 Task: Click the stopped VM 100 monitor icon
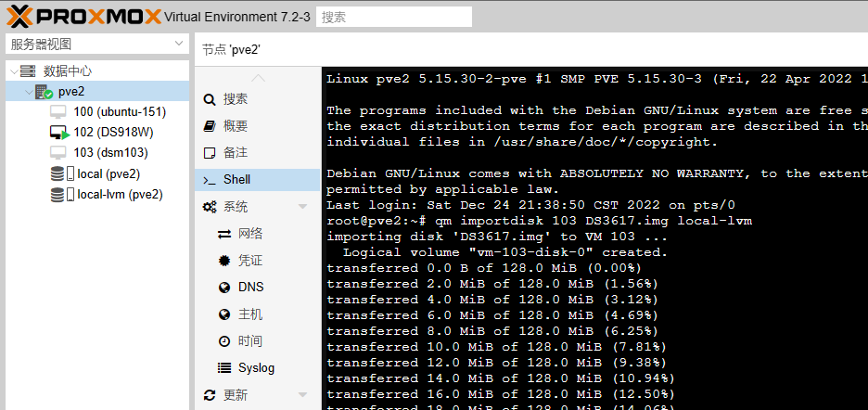coord(58,112)
